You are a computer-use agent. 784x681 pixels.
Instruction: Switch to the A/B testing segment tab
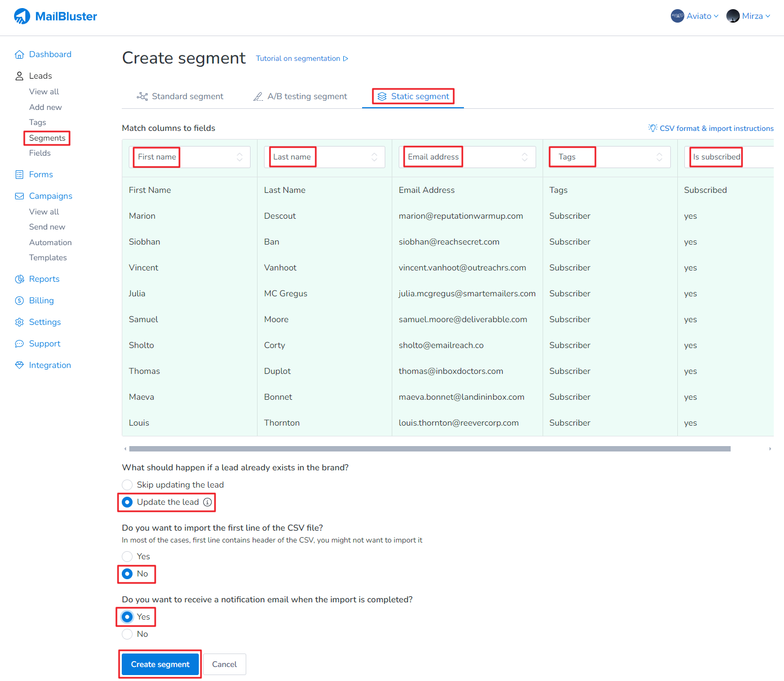coord(300,96)
